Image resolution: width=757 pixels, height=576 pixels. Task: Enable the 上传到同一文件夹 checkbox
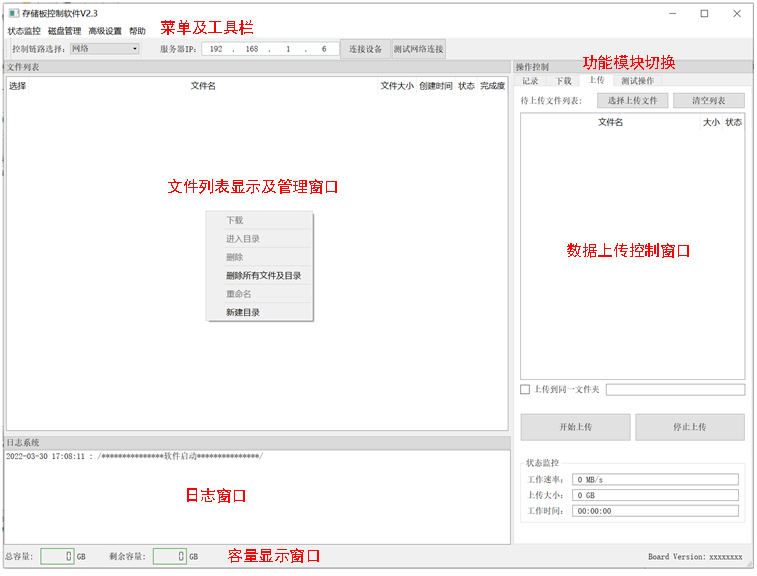click(525, 390)
